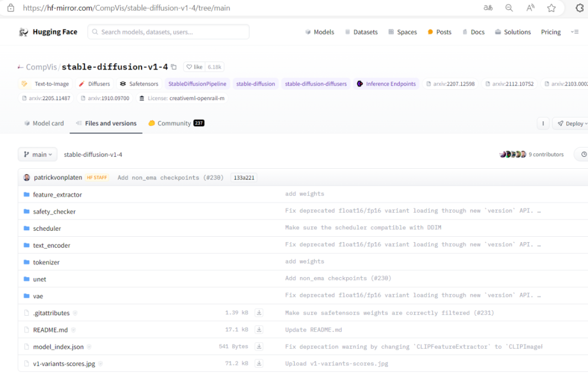Open the arxiv:2207.12598 paper tag

point(450,84)
